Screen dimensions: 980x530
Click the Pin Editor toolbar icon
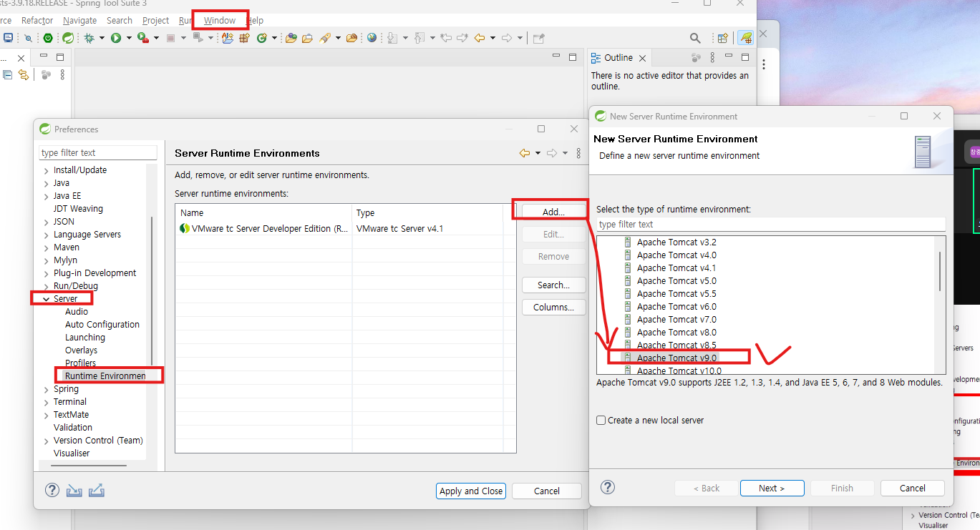[539, 38]
